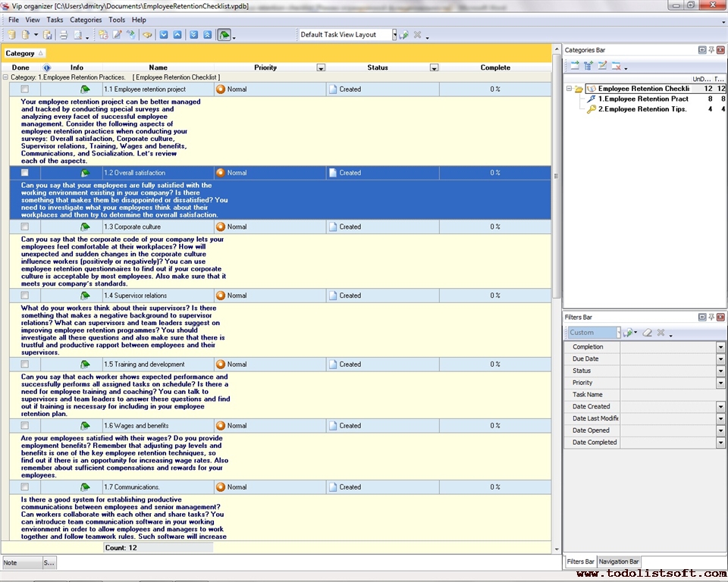Switch to the Navigation Bar tab

[619, 562]
